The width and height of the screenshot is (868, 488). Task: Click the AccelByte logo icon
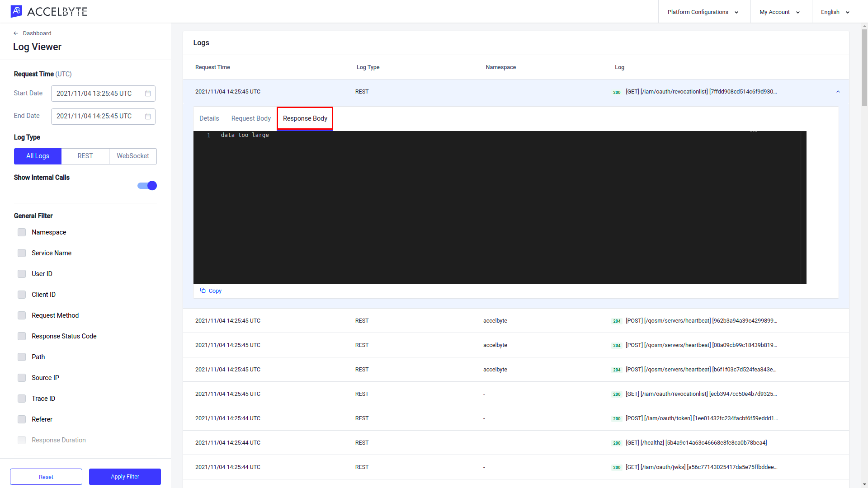coord(16,11)
